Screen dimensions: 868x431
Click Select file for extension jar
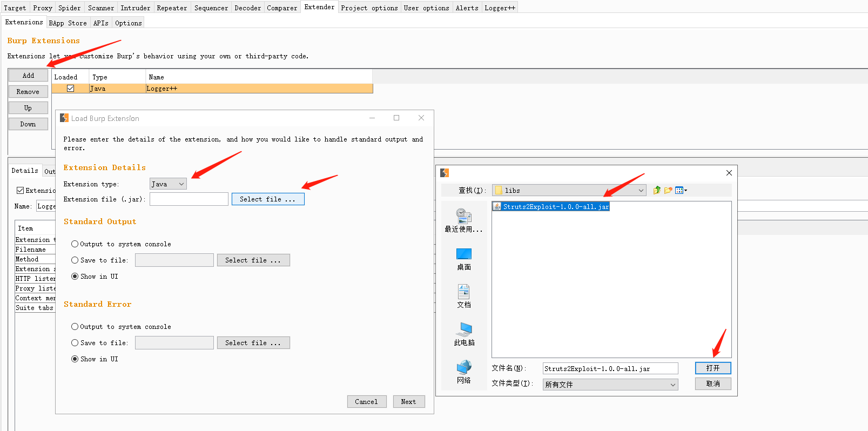(268, 199)
